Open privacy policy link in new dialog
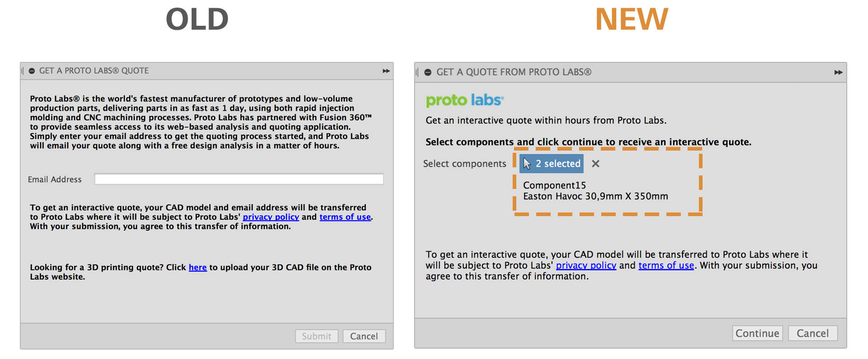Screen dimensions: 868x359 586,265
